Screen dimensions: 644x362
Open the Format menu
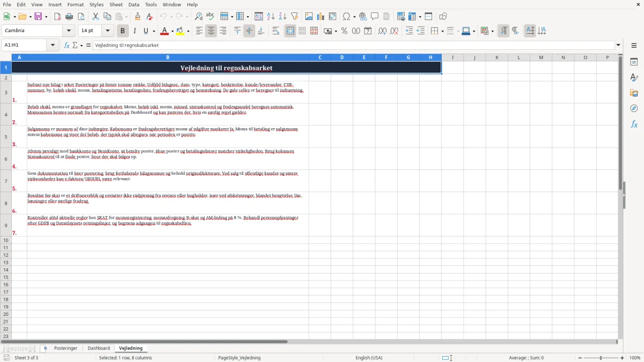(76, 4)
